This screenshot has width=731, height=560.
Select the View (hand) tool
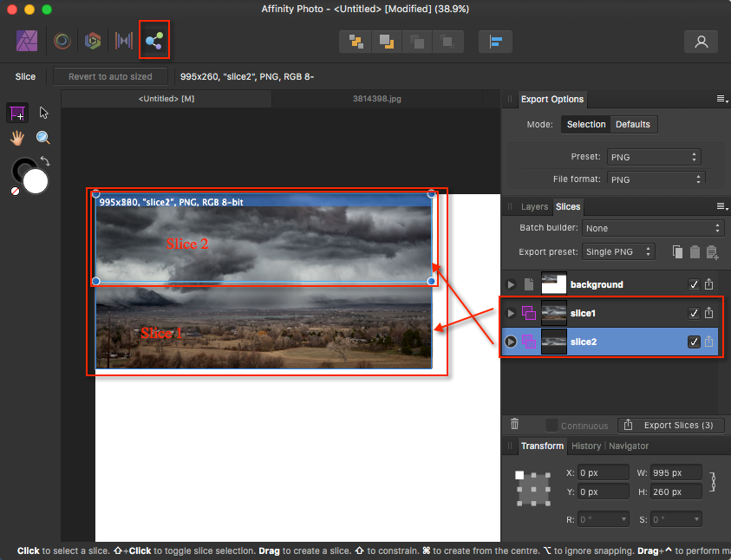click(x=17, y=137)
